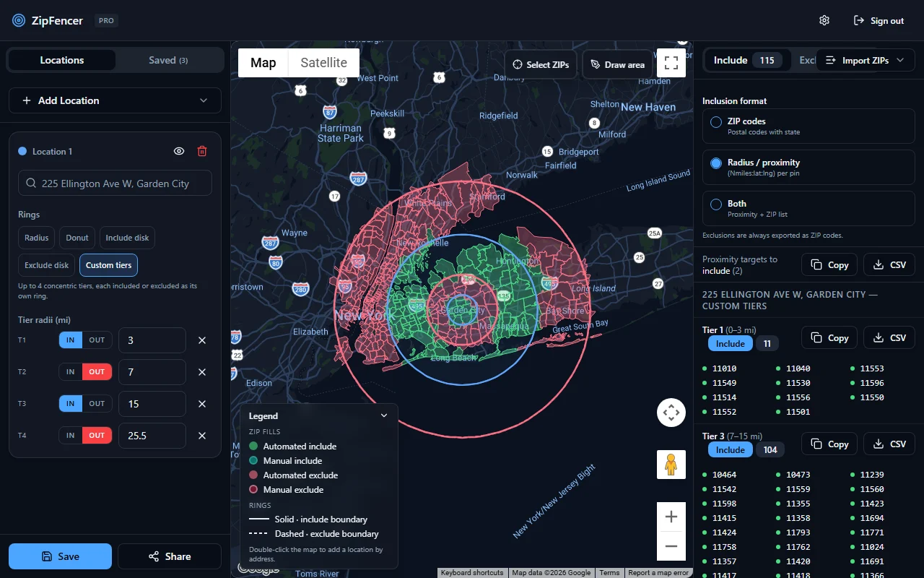Select Radius / proximity format
The width and height of the screenshot is (924, 578).
click(808, 168)
